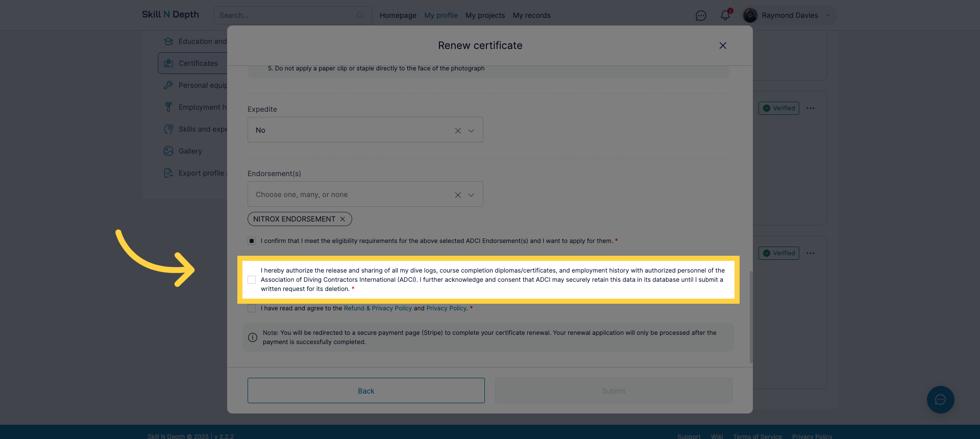Open Terms of Service footer link
This screenshot has width=980, height=439.
(x=757, y=436)
